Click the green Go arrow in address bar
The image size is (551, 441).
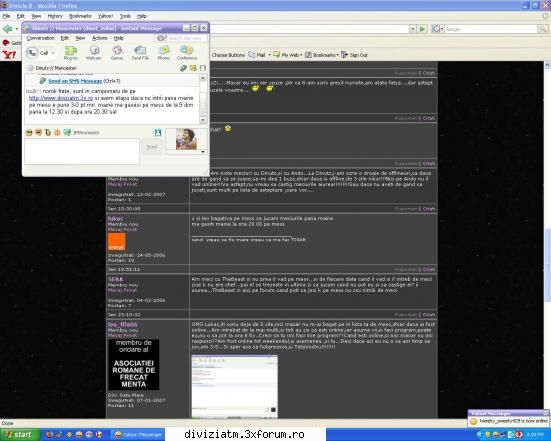point(422,29)
